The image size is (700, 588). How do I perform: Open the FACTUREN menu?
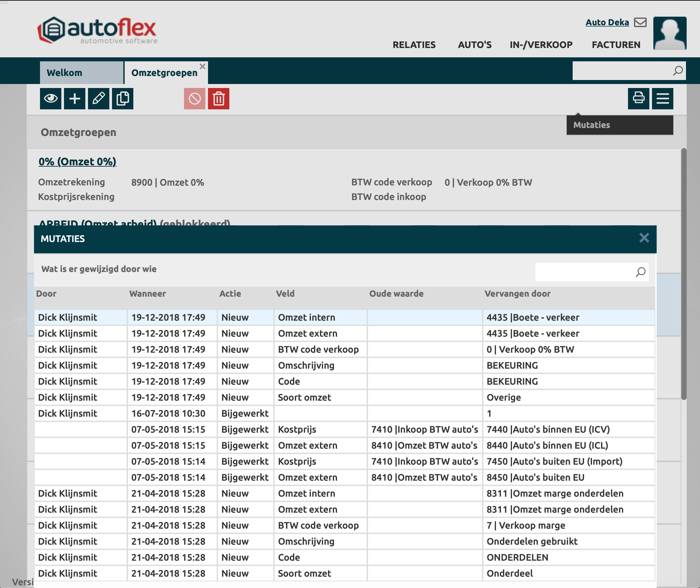point(616,45)
